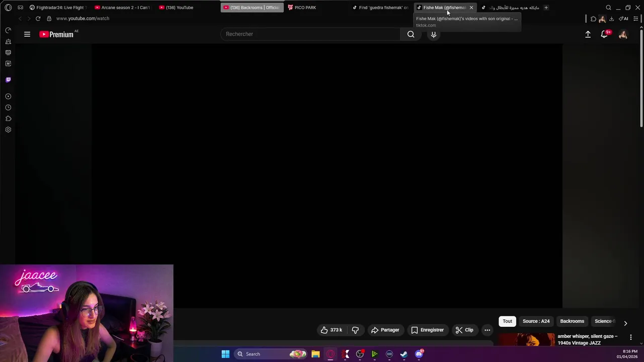Viewport: 644px width, 362px height.
Task: Submit search with magnifier button
Action: coord(411,34)
